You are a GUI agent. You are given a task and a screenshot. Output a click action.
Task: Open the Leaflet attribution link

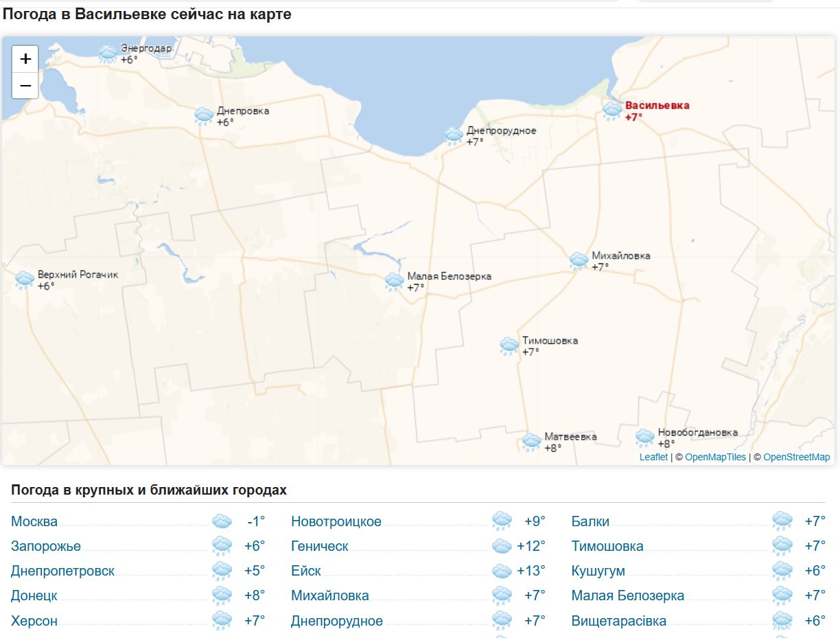pyautogui.click(x=653, y=457)
